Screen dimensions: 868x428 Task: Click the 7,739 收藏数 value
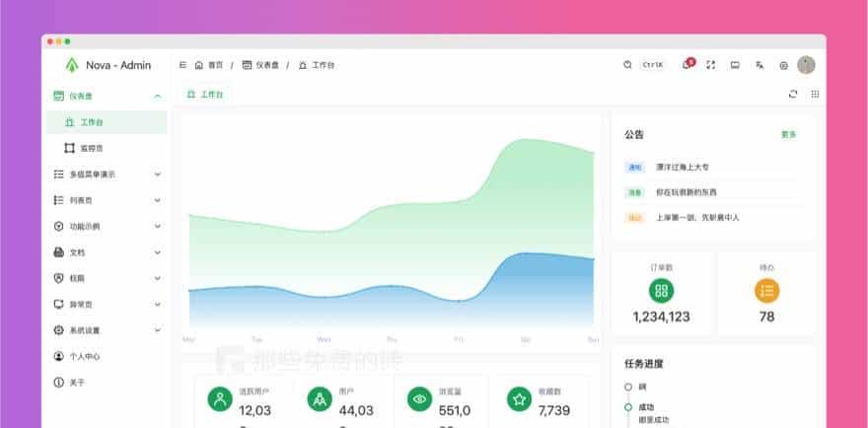click(554, 410)
